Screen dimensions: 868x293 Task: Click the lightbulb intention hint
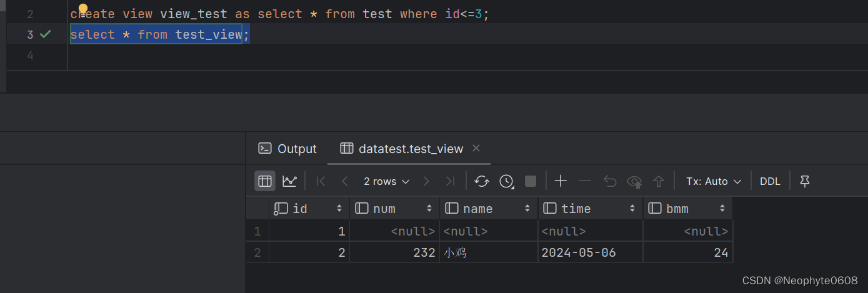pos(82,9)
